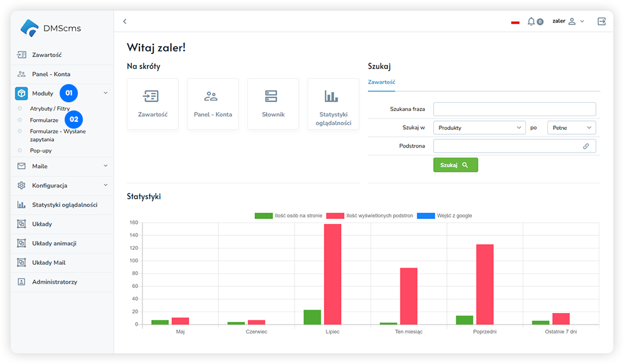
Task: Toggle 'Ilość wyświetlonych podstron' legend item
Action: coord(370,216)
